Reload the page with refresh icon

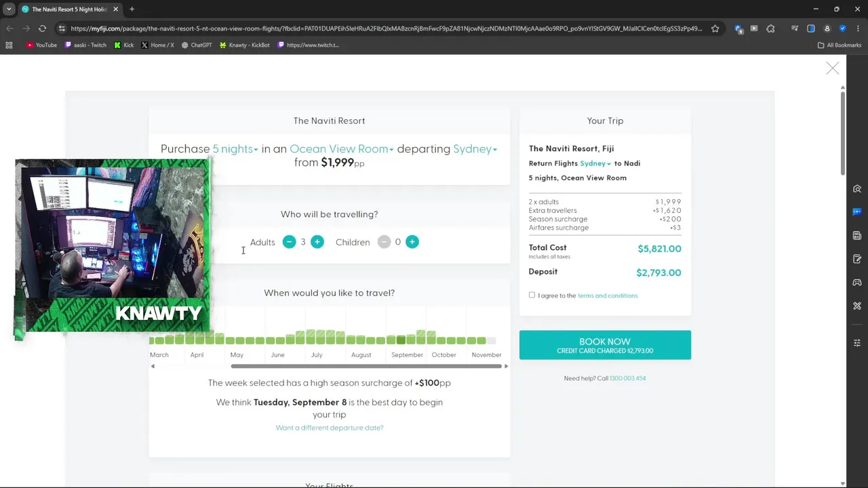click(x=42, y=28)
